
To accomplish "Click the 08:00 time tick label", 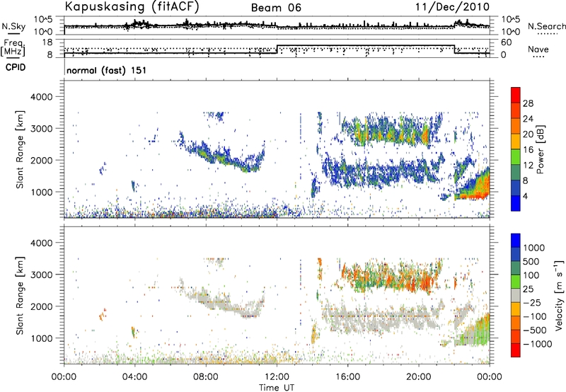I will 206,377.
